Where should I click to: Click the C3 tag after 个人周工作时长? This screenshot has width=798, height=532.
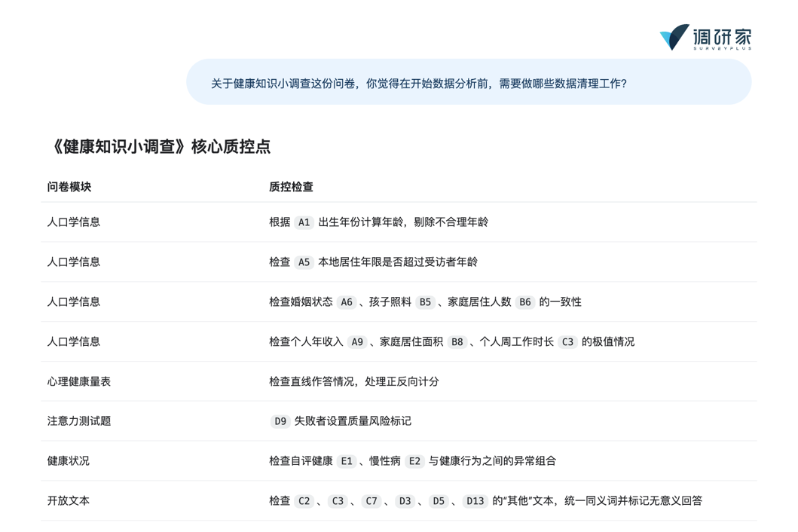[x=567, y=341]
